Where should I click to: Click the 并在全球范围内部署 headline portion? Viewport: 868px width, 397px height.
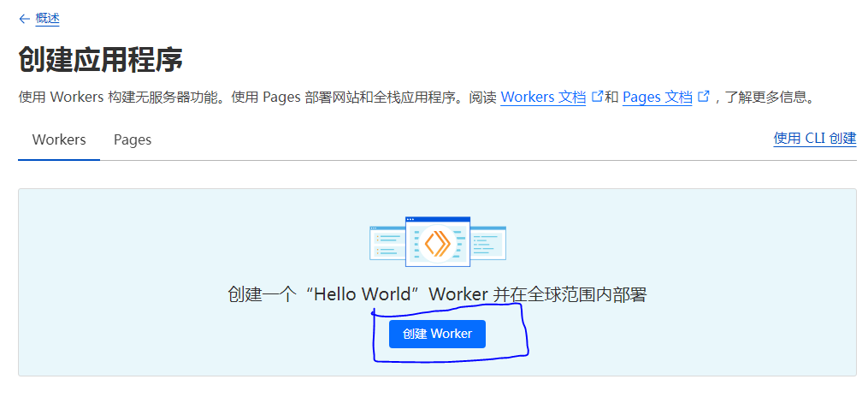(x=570, y=295)
